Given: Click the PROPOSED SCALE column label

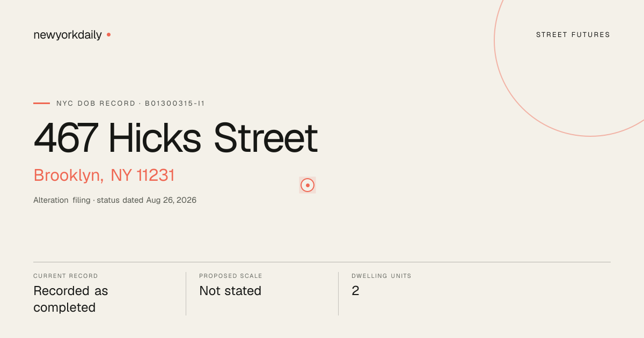Looking at the screenshot, I should point(231,276).
